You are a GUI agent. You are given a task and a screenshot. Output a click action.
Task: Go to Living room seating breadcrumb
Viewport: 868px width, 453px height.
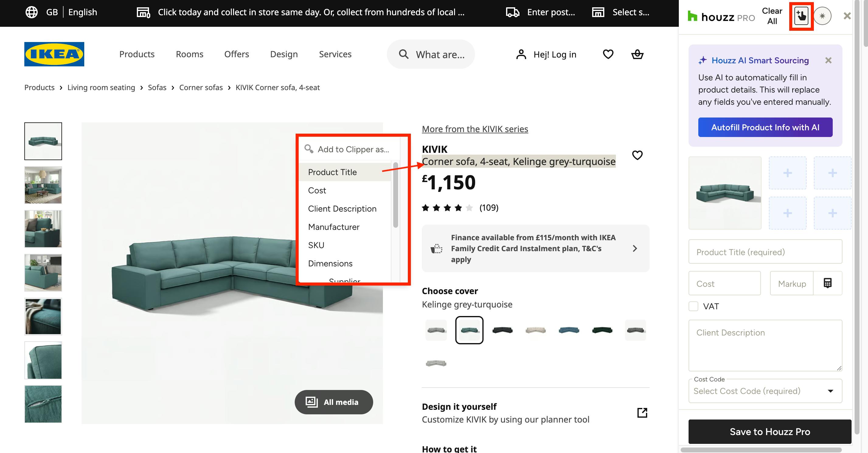tap(101, 87)
